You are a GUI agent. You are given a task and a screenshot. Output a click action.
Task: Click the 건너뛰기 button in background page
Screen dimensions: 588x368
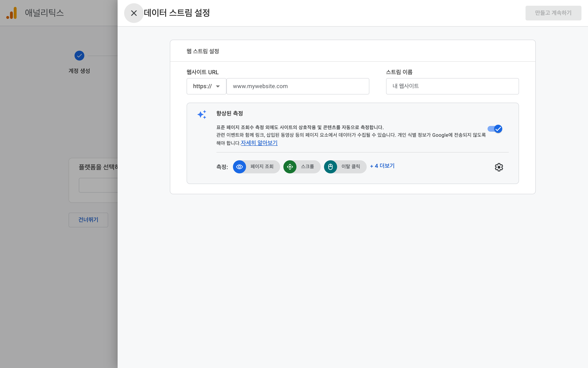(x=88, y=220)
